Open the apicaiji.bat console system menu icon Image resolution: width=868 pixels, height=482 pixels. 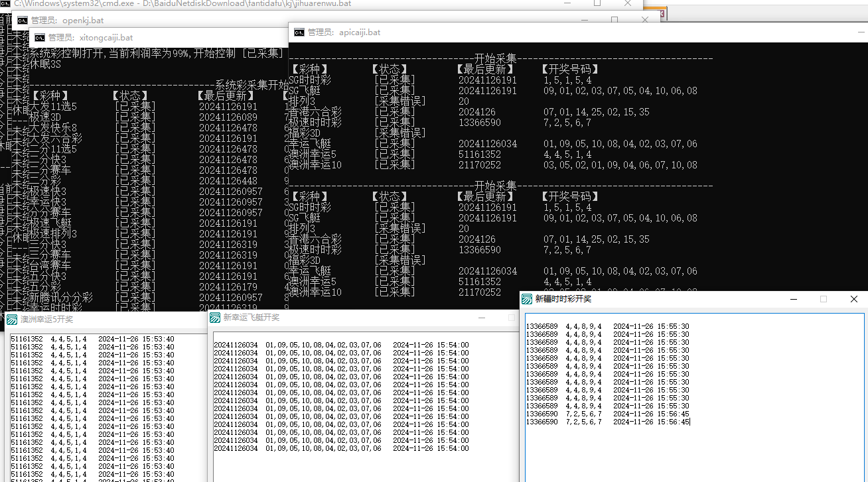299,32
